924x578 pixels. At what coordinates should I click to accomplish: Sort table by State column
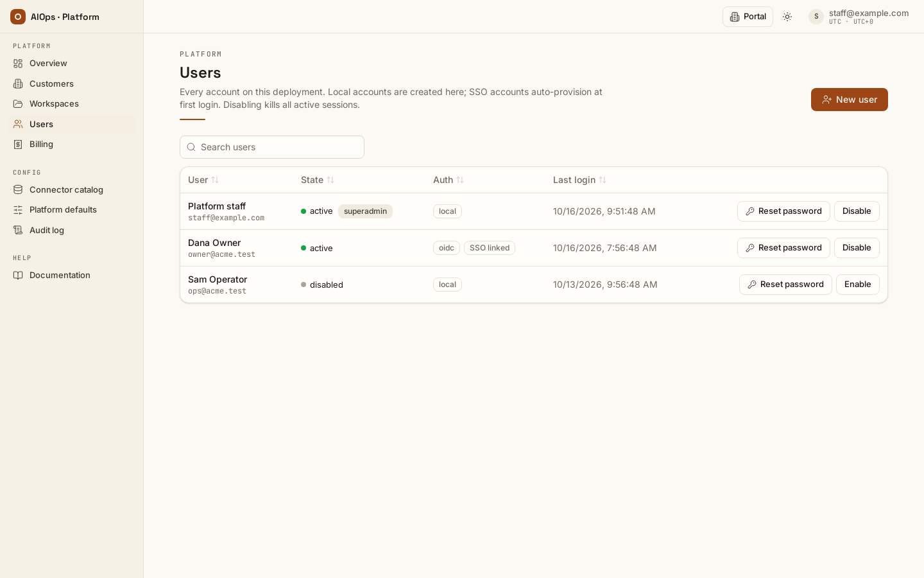tap(318, 180)
